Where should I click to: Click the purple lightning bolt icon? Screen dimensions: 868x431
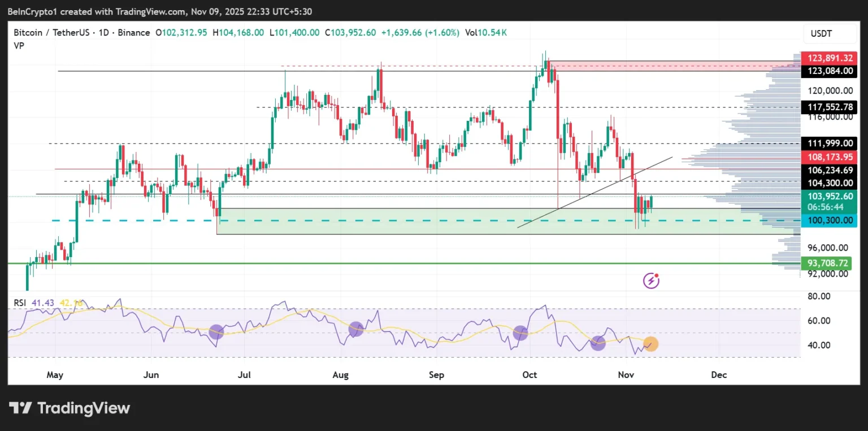click(x=651, y=280)
